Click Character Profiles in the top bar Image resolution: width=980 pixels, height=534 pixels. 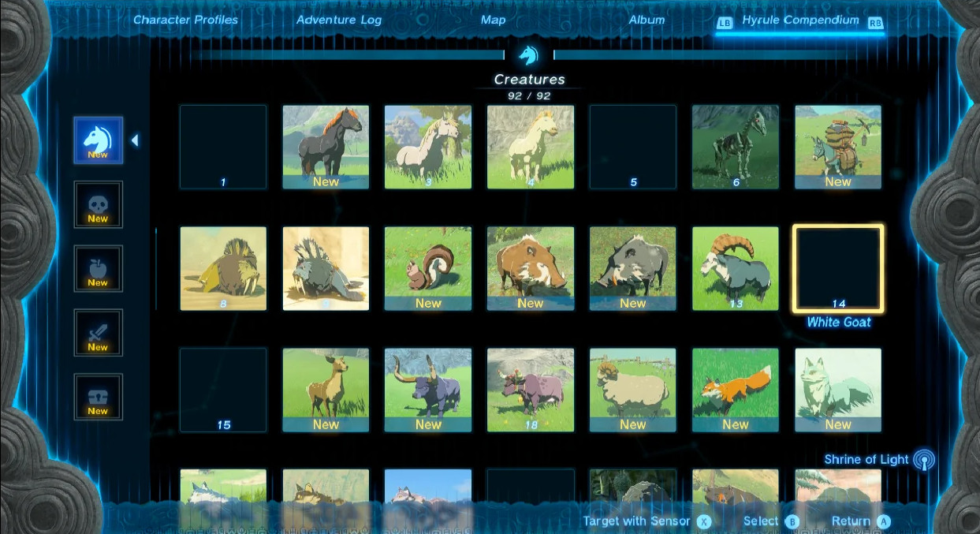point(185,20)
